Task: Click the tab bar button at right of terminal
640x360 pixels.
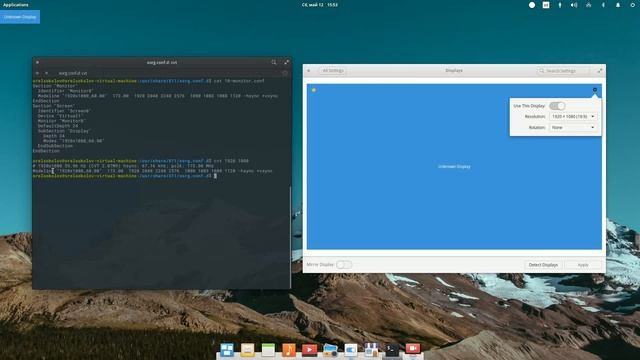Action: point(285,73)
